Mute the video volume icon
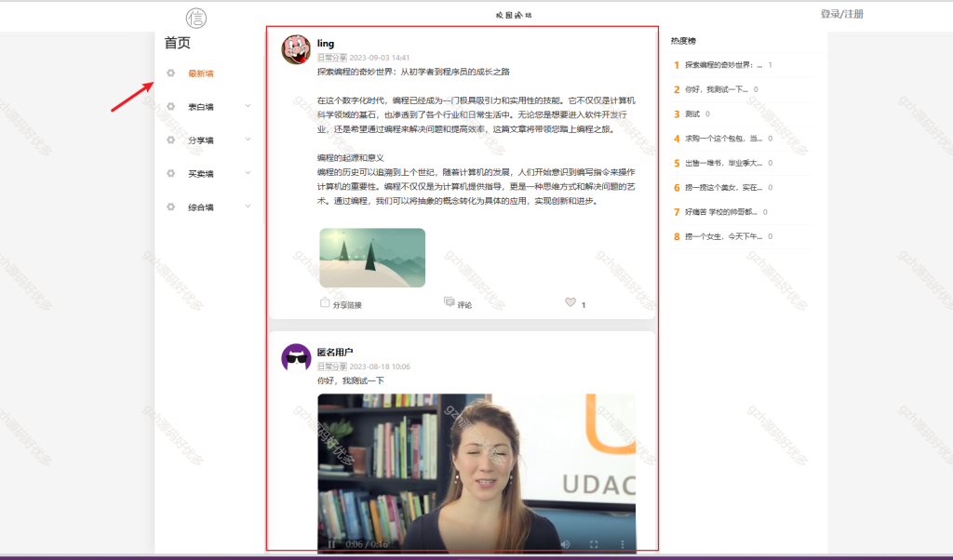The image size is (953, 560). click(565, 544)
